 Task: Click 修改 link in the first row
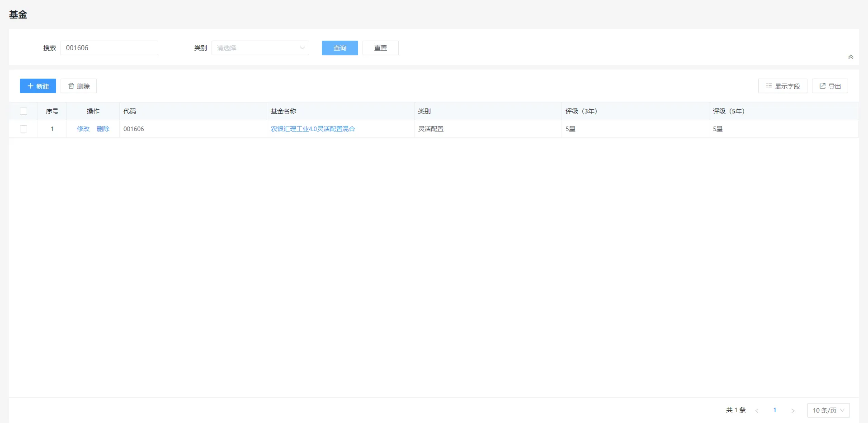point(83,129)
